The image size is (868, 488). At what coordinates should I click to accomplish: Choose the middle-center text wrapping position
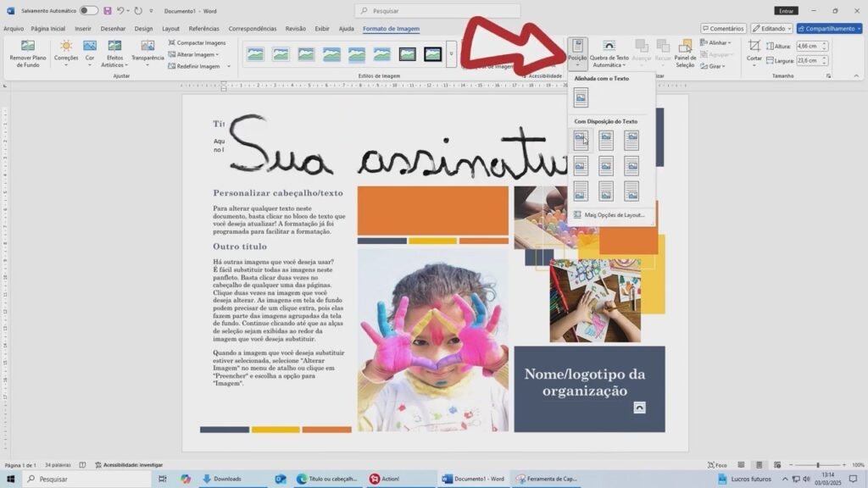pos(606,165)
